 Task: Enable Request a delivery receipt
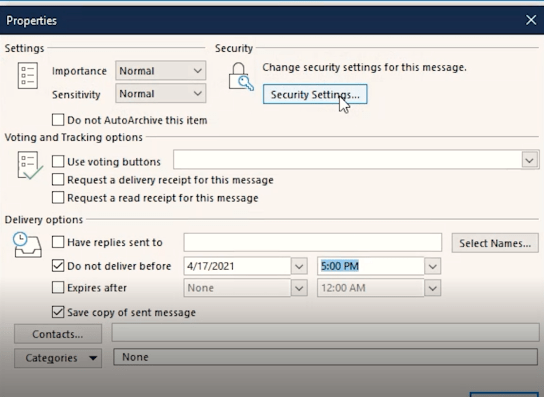pos(58,179)
